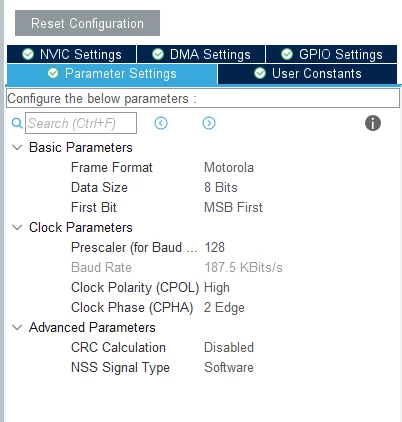Collapse the Clock Parameters section
Image resolution: width=402 pixels, height=422 pixels.
coord(17,227)
